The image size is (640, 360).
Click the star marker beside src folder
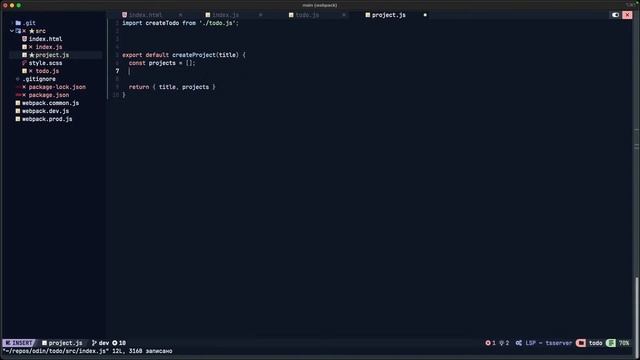click(x=32, y=31)
